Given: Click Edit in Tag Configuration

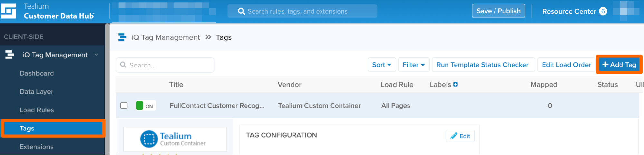Looking at the screenshot, I should click(x=460, y=136).
